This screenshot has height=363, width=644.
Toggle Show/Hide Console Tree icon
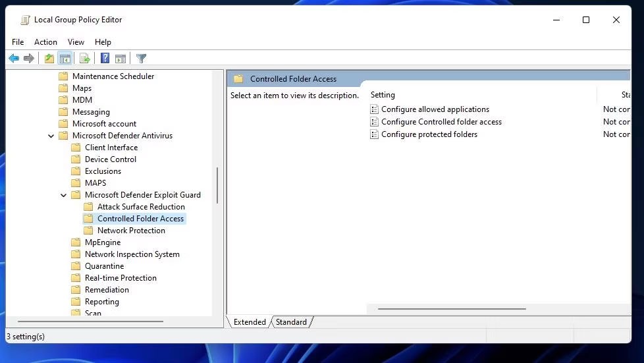(x=65, y=59)
